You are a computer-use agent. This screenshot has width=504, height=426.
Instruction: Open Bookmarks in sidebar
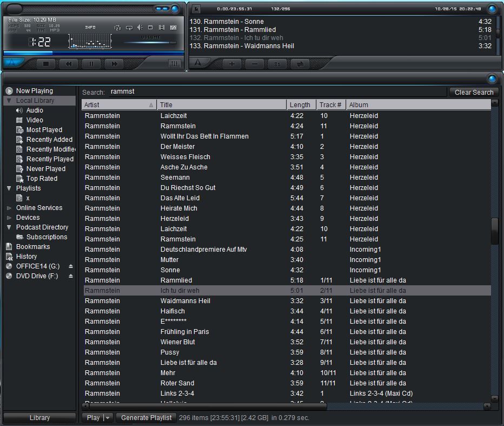coord(33,246)
